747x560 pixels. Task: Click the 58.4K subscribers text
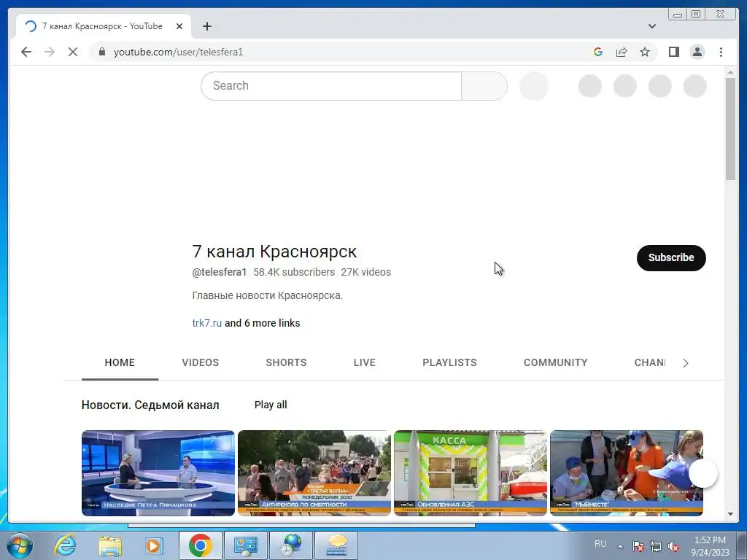coord(294,272)
